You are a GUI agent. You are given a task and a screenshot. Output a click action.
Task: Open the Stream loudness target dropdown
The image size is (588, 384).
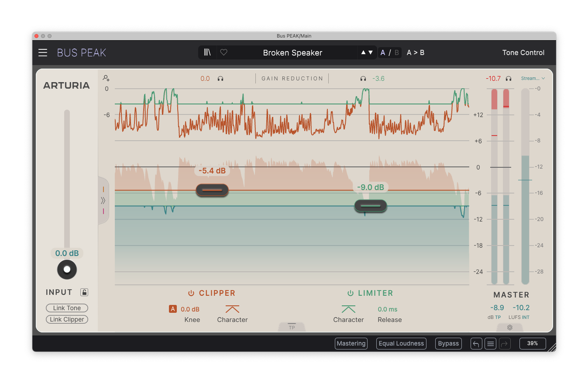(x=533, y=78)
